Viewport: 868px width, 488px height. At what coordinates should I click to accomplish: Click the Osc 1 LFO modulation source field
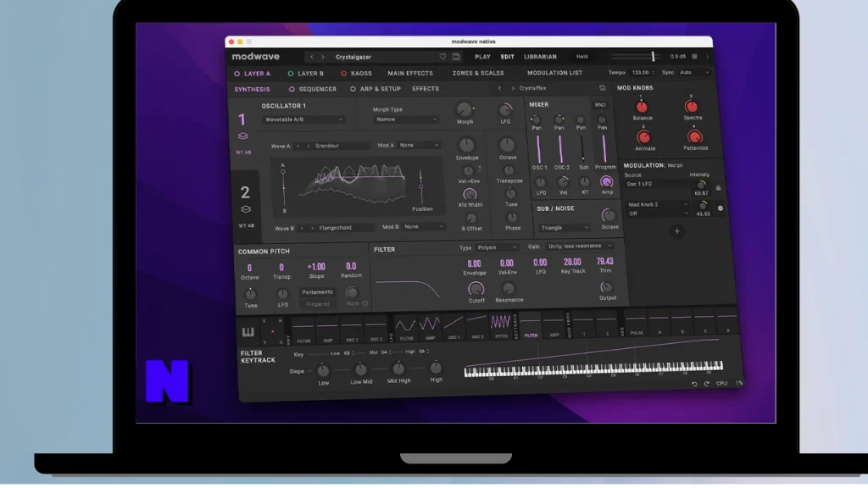657,184
